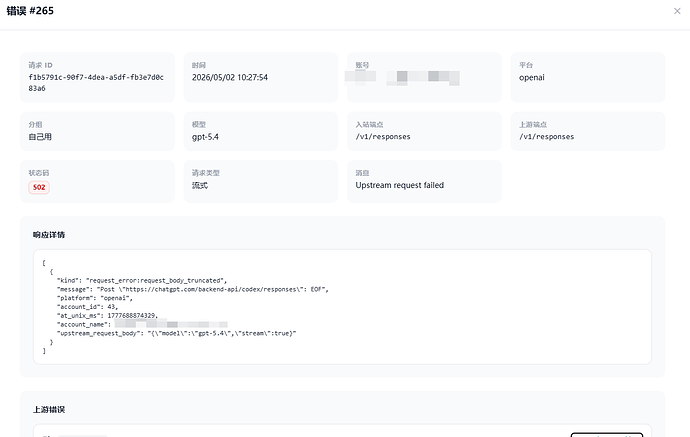Click the 上游错误 section heading

pyautogui.click(x=49, y=410)
